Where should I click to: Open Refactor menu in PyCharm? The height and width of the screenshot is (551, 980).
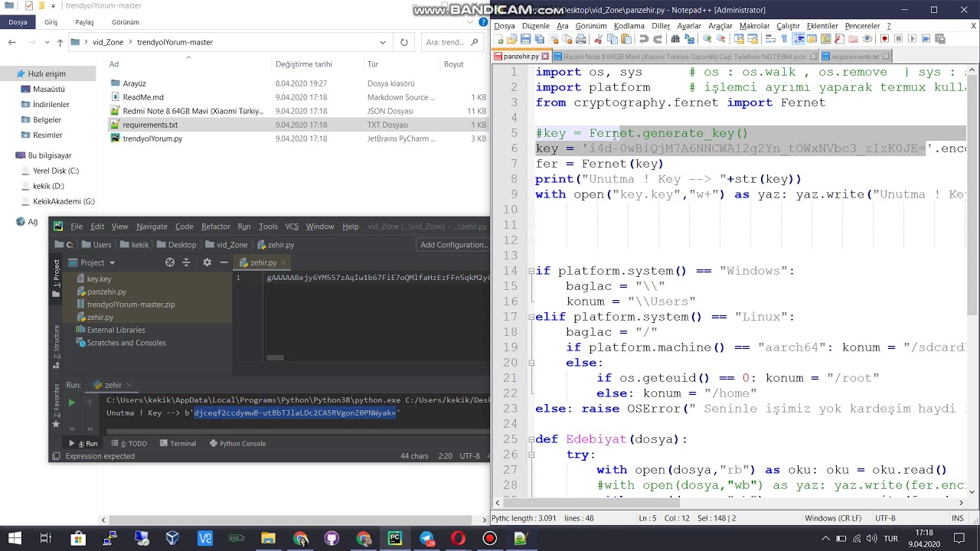tap(216, 227)
